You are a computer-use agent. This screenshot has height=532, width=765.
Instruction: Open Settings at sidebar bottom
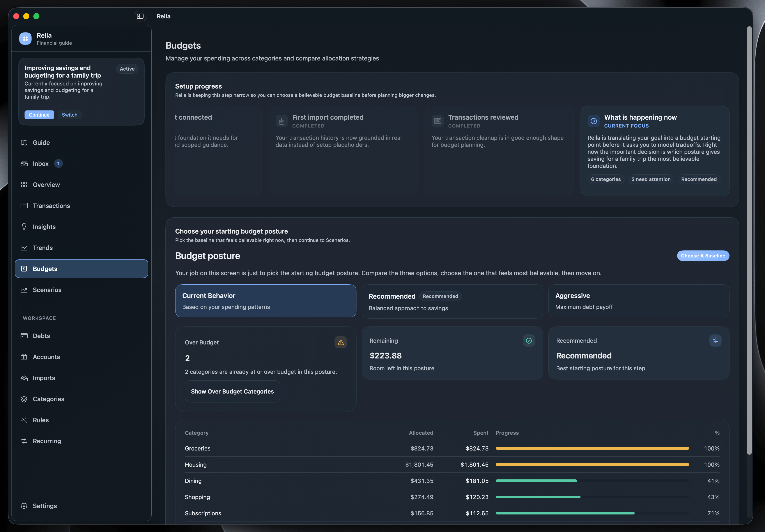81,506
